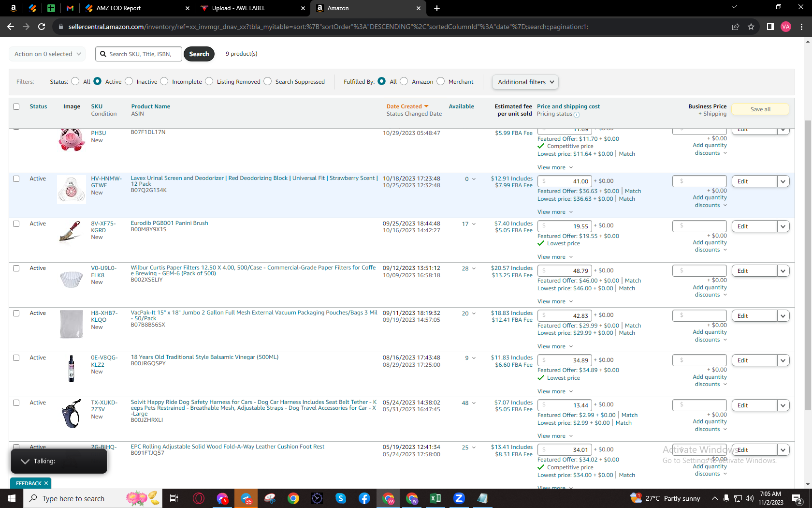Select the Active status radio button

click(98, 81)
